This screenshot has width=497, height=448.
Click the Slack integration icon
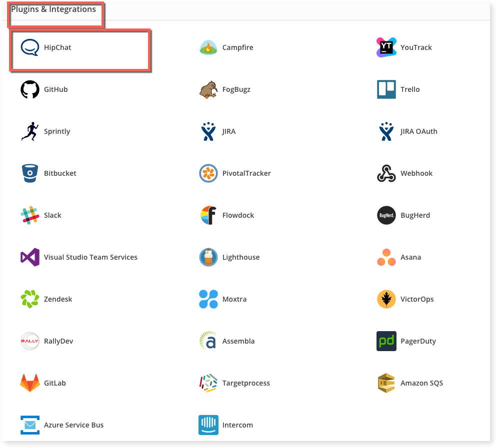[29, 215]
